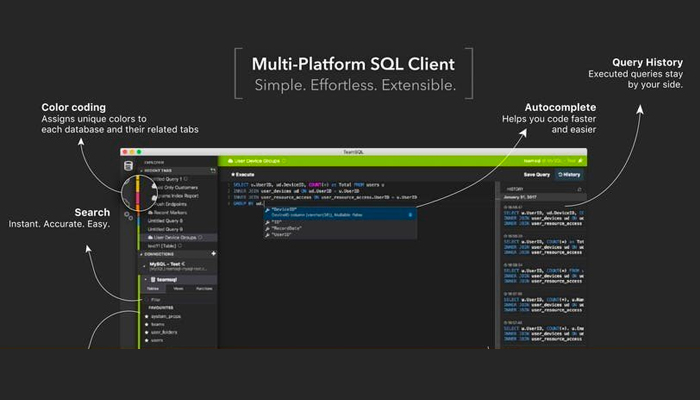Click the star beside users table

(x=146, y=341)
